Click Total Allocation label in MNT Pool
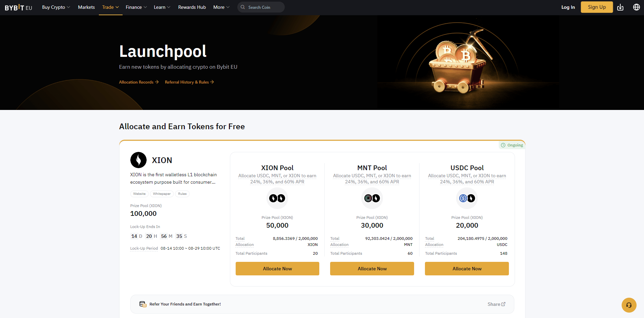Screen dimensions: 644x318 [339, 242]
